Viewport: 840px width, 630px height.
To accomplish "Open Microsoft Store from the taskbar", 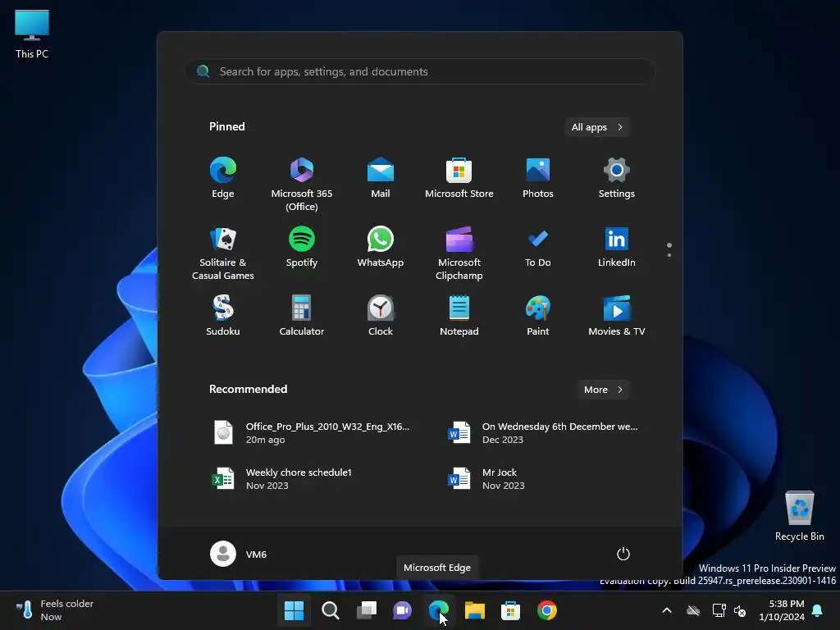I will click(510, 610).
